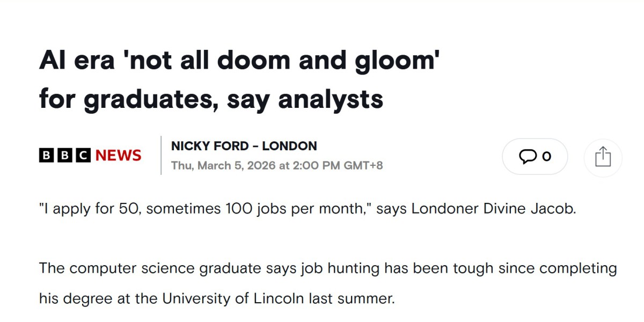Click "for graduates, say analysts" headline line
Viewport: 644px width, 322px height.
[x=211, y=99]
